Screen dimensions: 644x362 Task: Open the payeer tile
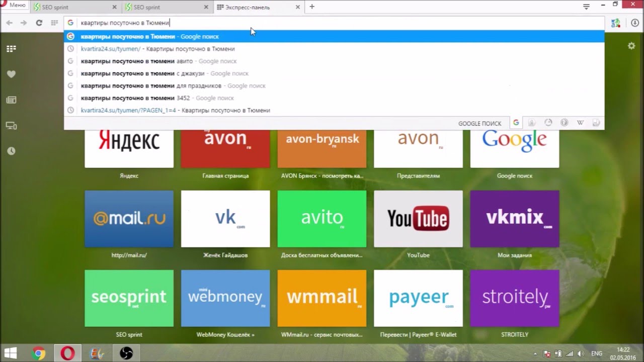tap(418, 298)
